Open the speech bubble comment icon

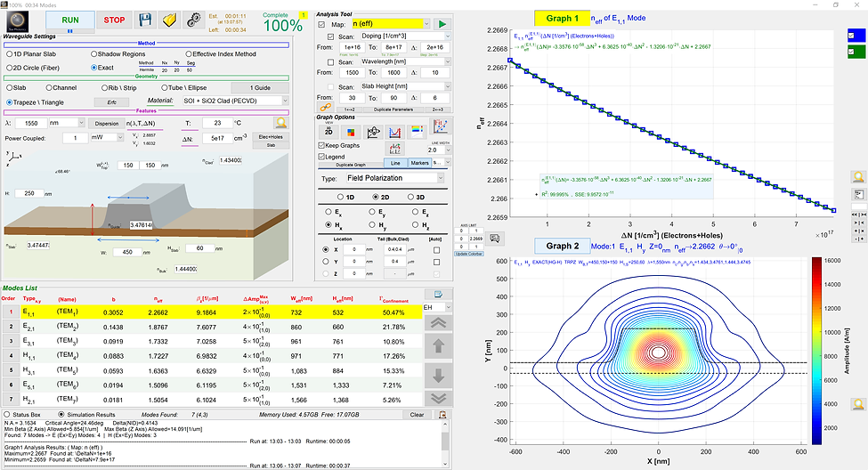point(495,239)
